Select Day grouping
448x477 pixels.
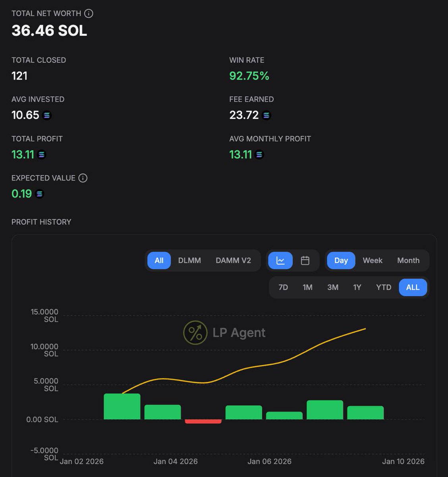coord(341,260)
